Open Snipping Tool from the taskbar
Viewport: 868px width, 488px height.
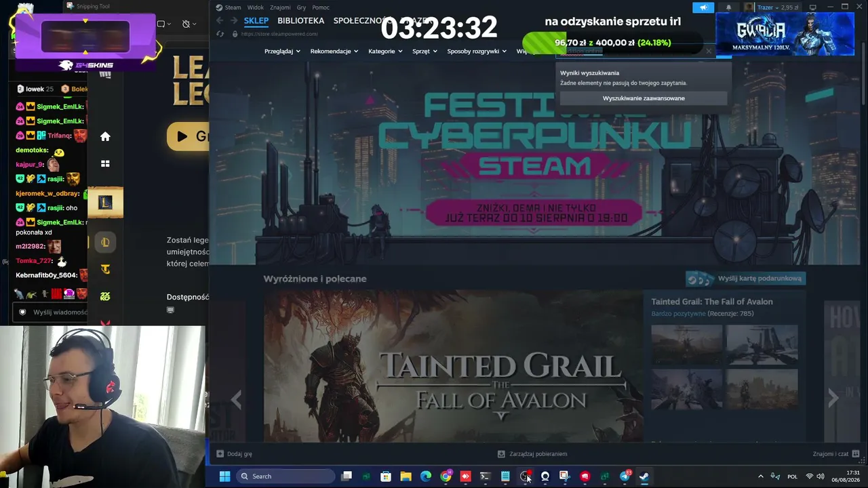point(564,476)
